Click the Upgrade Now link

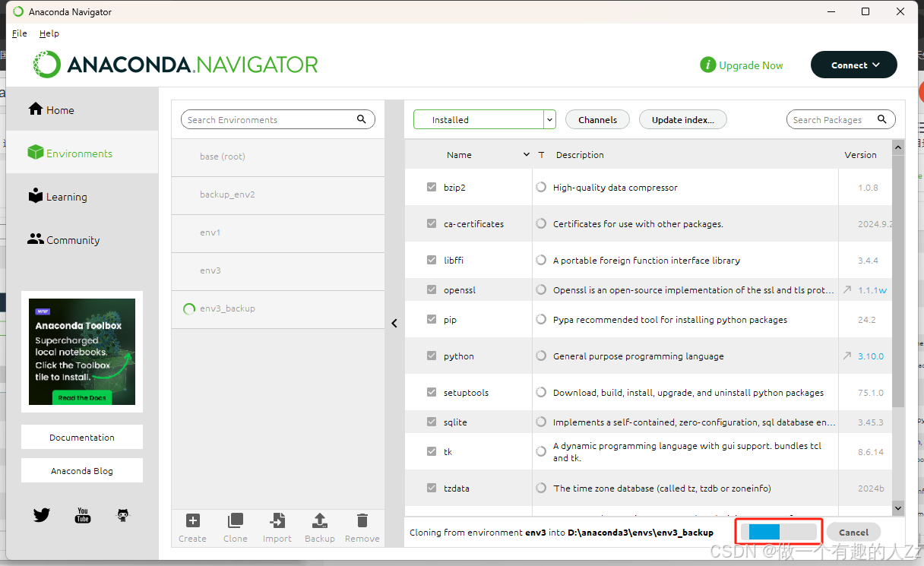pos(751,65)
